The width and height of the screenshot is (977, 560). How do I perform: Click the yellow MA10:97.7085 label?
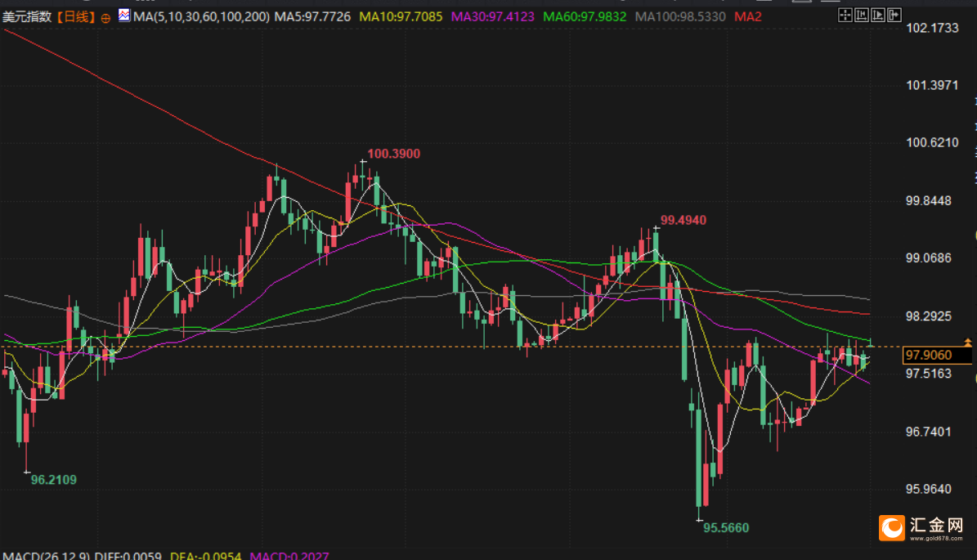pyautogui.click(x=401, y=17)
